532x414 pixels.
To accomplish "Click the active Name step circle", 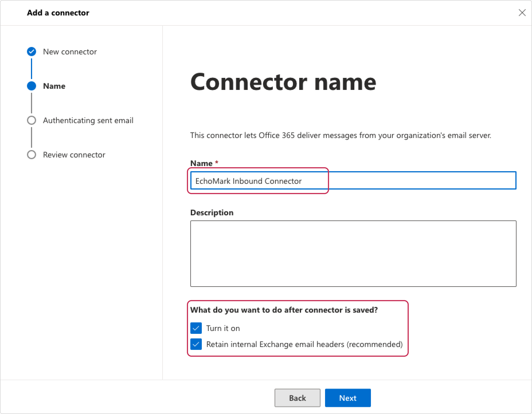I will [32, 86].
